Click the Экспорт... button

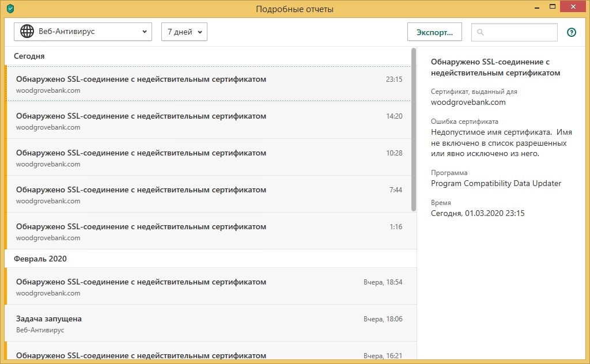pos(434,32)
